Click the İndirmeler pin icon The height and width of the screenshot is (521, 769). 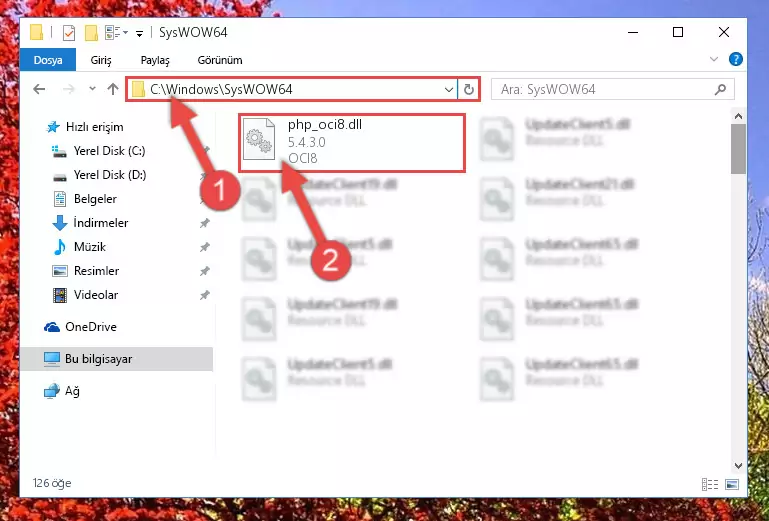(205, 223)
